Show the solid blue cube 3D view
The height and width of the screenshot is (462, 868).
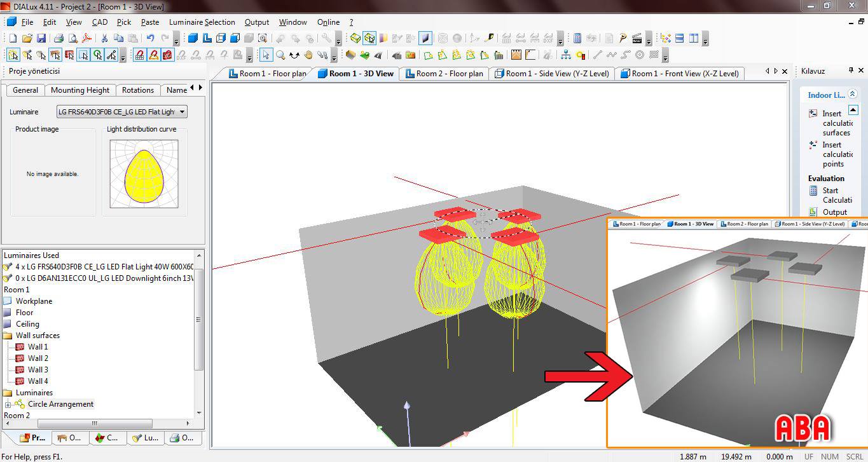tap(193, 39)
